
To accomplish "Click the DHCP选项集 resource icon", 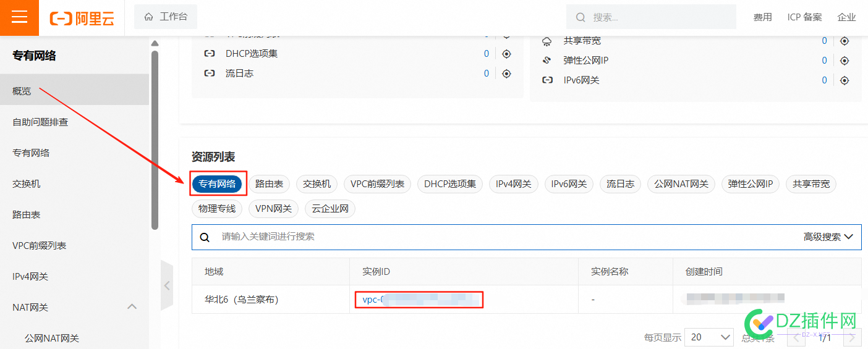I will pyautogui.click(x=210, y=54).
